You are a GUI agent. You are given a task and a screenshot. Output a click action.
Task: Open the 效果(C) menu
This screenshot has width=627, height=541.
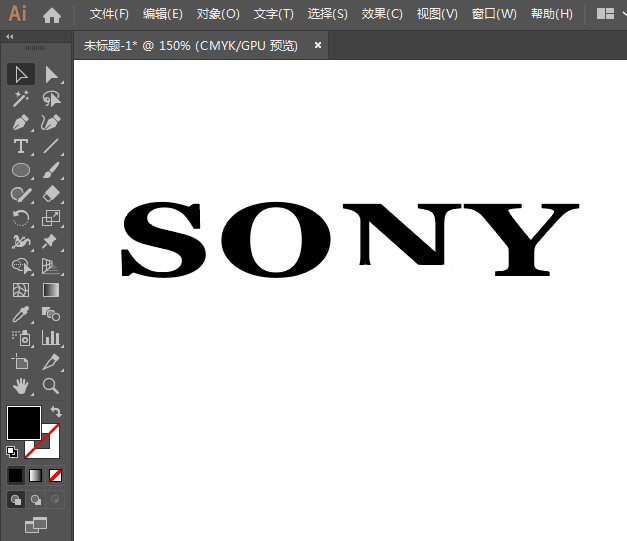(x=382, y=14)
